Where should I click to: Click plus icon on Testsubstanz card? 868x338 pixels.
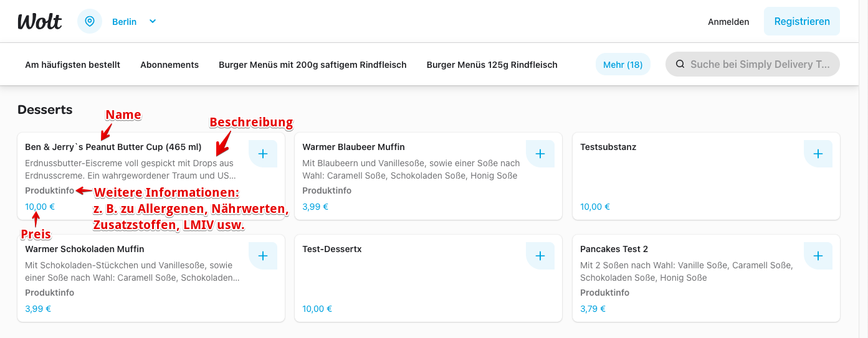(818, 154)
